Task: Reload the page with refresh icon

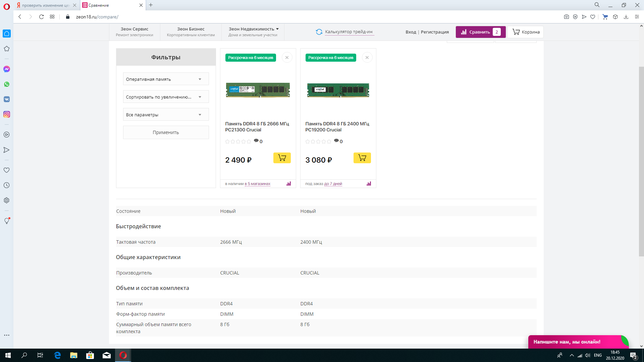Action: tap(41, 17)
